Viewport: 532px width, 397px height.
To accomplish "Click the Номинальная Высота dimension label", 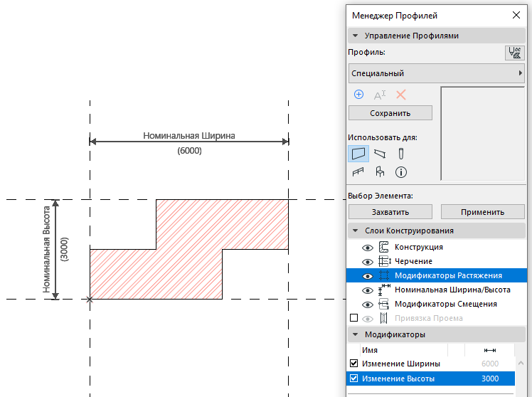I will tap(46, 249).
